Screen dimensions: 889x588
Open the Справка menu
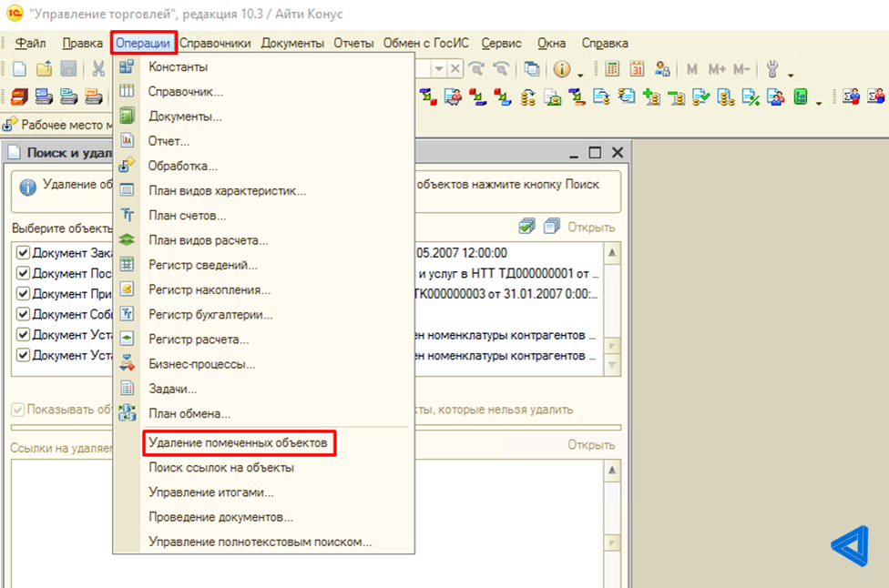click(605, 43)
